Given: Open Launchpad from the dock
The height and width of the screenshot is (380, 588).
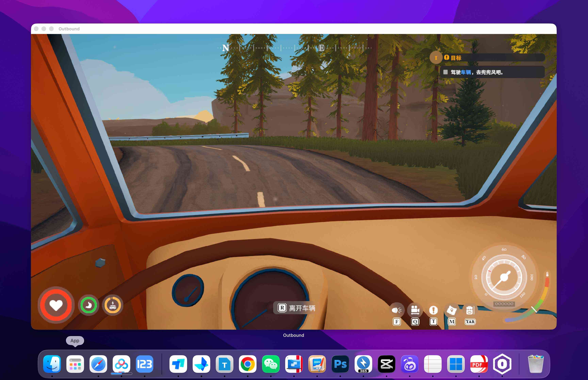Looking at the screenshot, I should click(75, 364).
